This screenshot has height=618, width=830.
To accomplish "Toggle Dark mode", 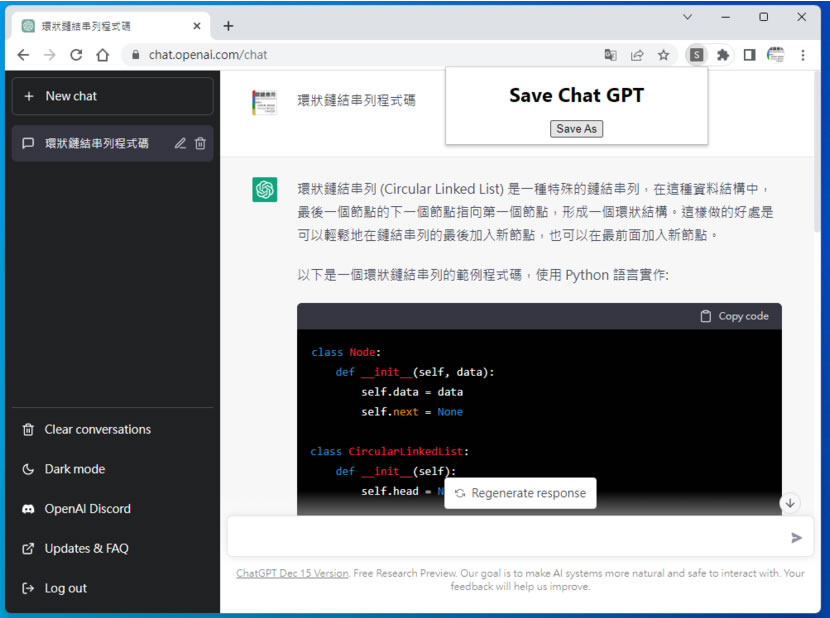I will point(113,469).
